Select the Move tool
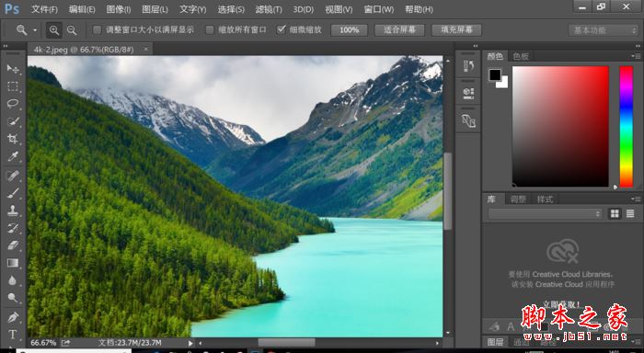The width and height of the screenshot is (644, 353). tap(13, 69)
